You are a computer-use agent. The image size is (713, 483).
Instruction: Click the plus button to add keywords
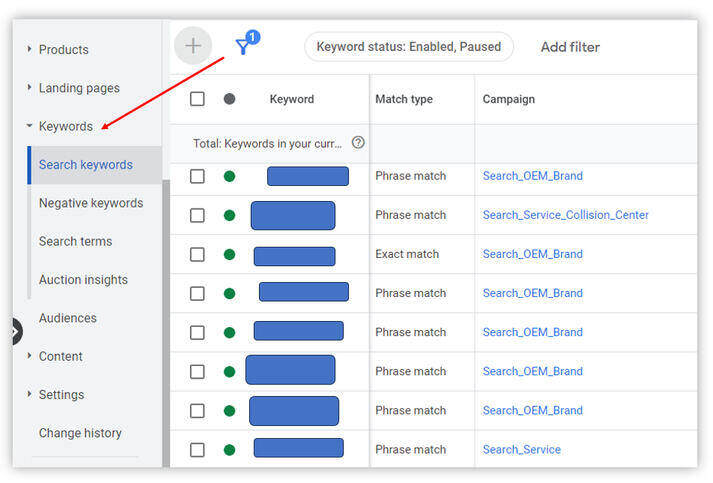pos(193,46)
